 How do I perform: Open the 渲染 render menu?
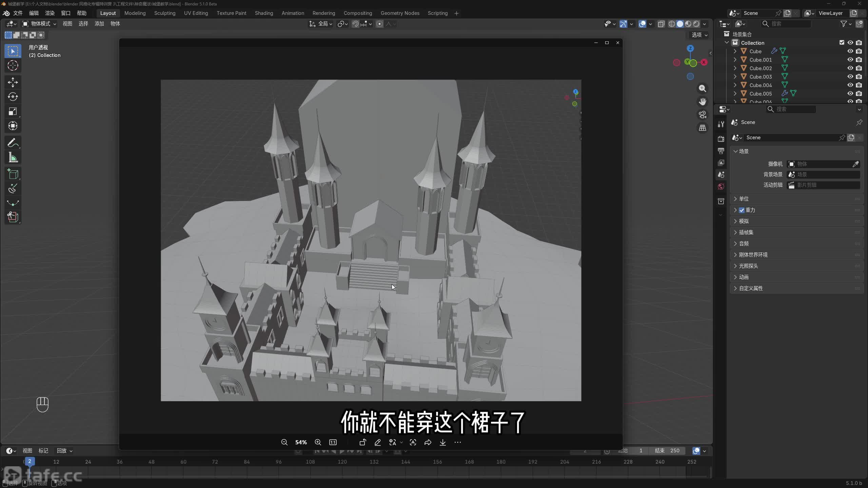pyautogui.click(x=50, y=13)
